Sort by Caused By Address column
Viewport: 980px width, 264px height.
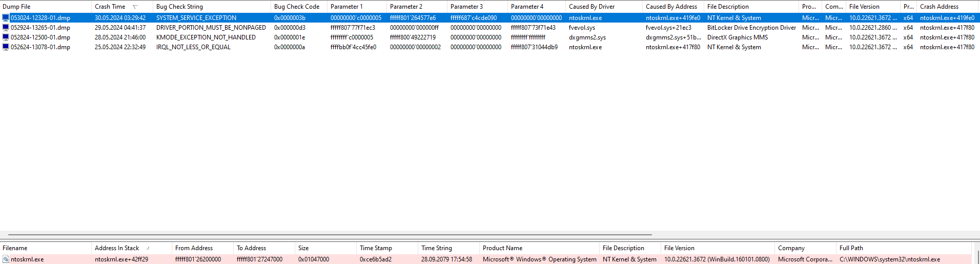click(x=673, y=7)
